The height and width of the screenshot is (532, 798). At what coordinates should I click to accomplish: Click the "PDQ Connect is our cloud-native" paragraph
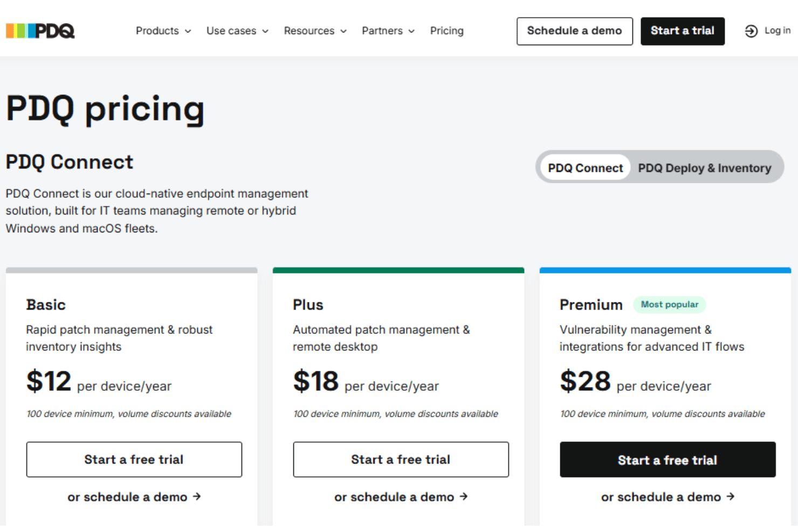(x=157, y=211)
